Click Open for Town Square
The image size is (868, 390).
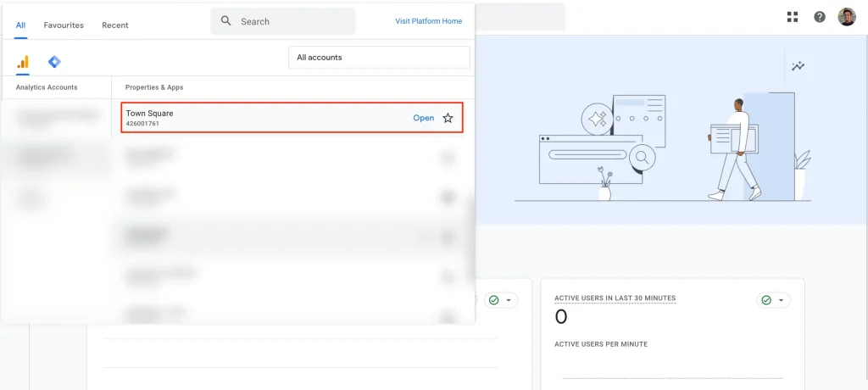click(x=424, y=118)
